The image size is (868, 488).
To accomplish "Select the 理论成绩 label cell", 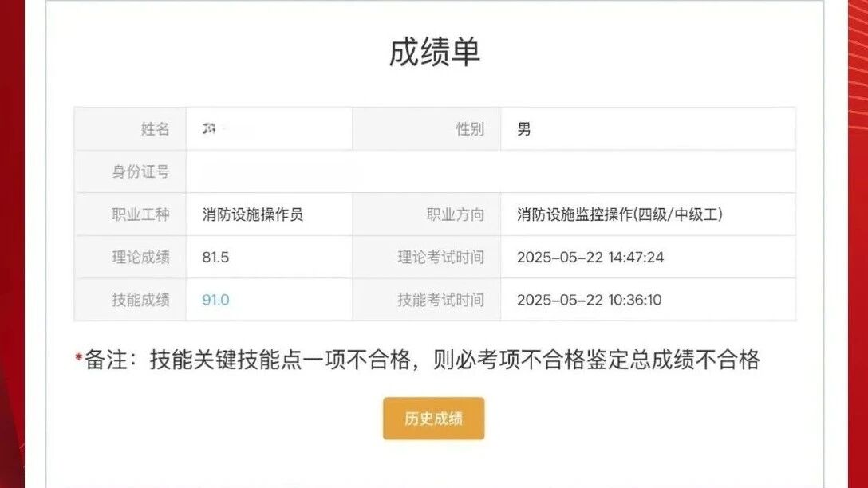I will [x=140, y=258].
